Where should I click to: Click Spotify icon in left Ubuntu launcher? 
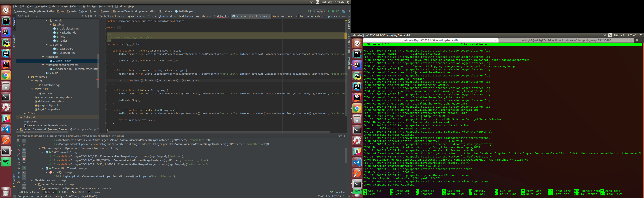[x=6, y=162]
